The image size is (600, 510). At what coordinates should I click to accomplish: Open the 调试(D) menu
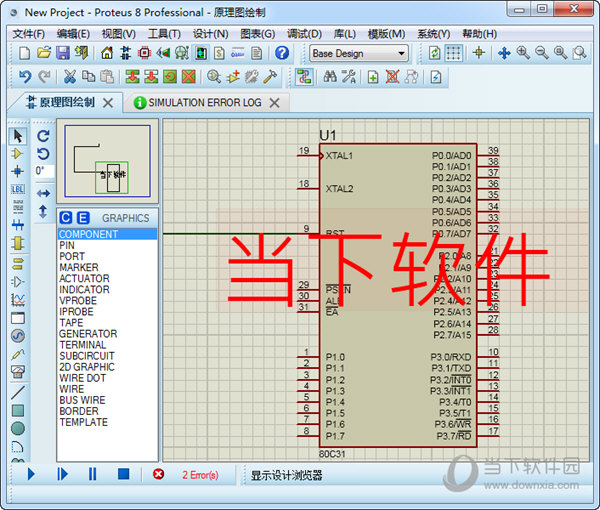pos(304,34)
